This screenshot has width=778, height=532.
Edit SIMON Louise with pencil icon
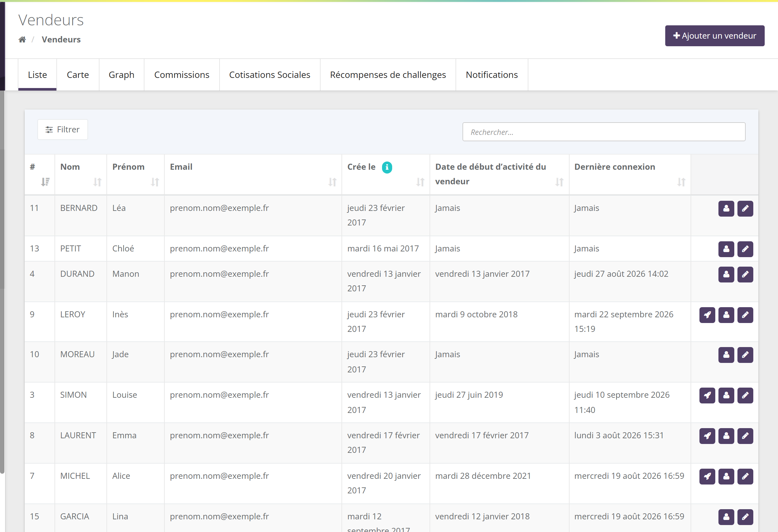pos(745,396)
